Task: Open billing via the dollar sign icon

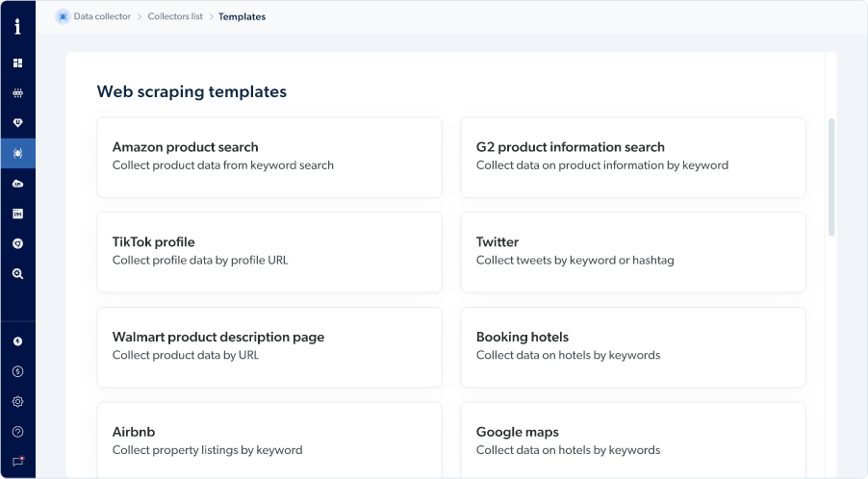Action: coord(17,371)
